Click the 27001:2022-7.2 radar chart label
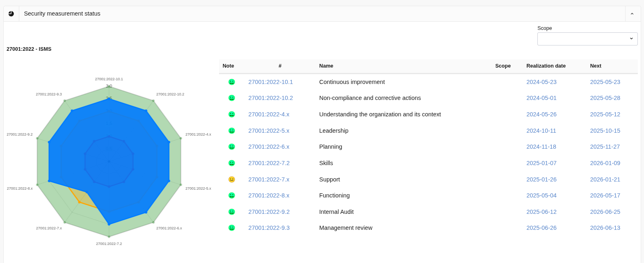Viewport: 644px width, 263px height. (109, 244)
